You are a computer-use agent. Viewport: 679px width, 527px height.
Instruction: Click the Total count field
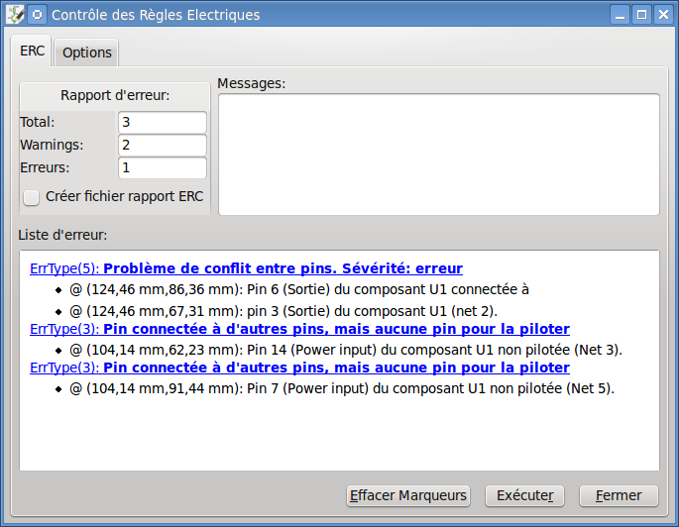pos(162,122)
